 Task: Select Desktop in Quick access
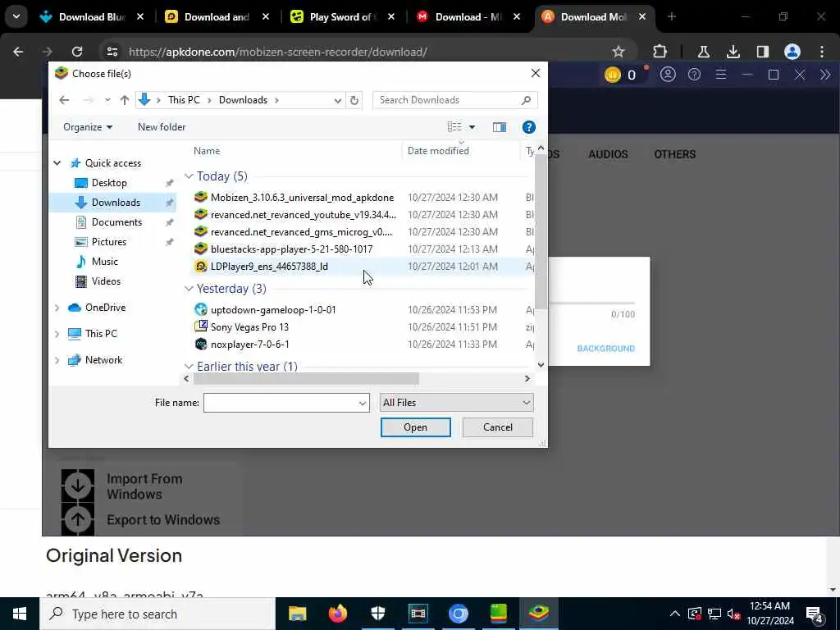click(x=109, y=183)
